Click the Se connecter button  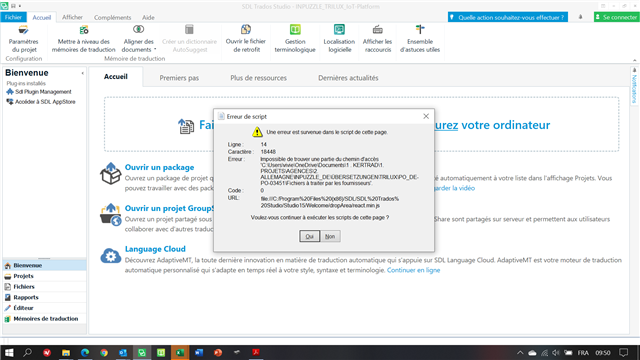tap(616, 17)
